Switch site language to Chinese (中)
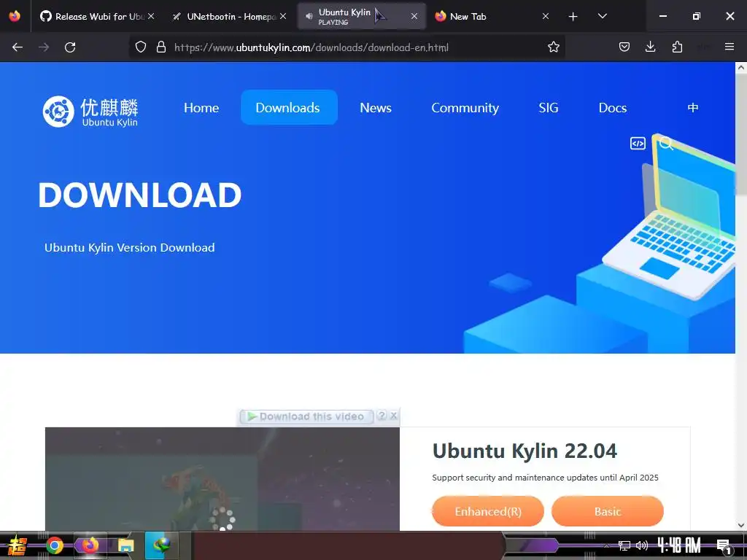The image size is (747, 560). pos(693,108)
